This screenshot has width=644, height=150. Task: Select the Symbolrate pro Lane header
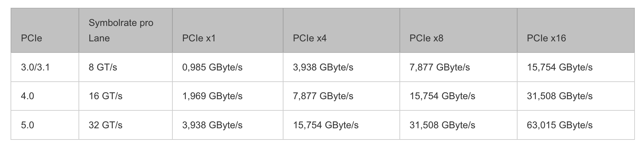tap(121, 30)
